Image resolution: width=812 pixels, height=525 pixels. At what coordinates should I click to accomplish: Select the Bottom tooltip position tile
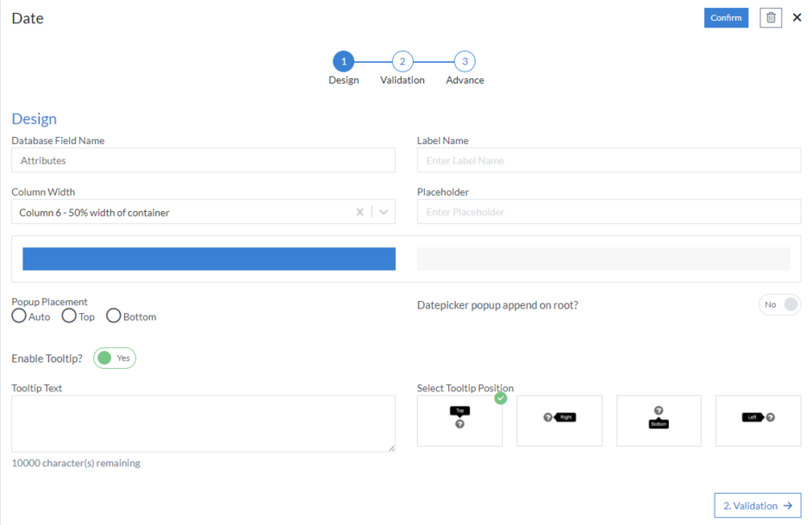(x=659, y=421)
